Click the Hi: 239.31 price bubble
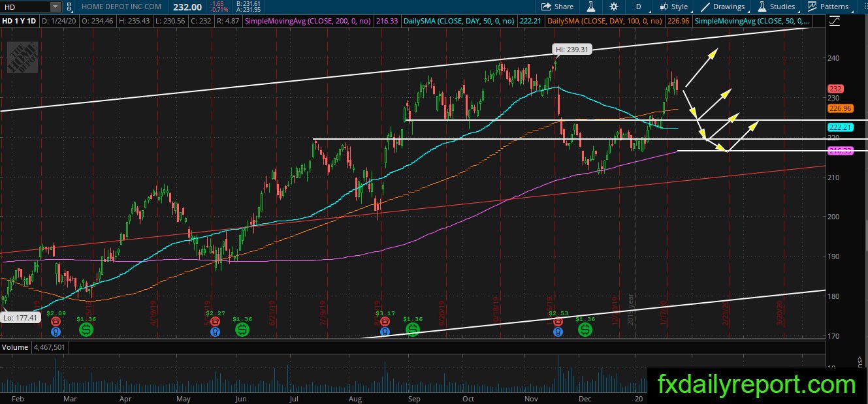 coord(572,49)
